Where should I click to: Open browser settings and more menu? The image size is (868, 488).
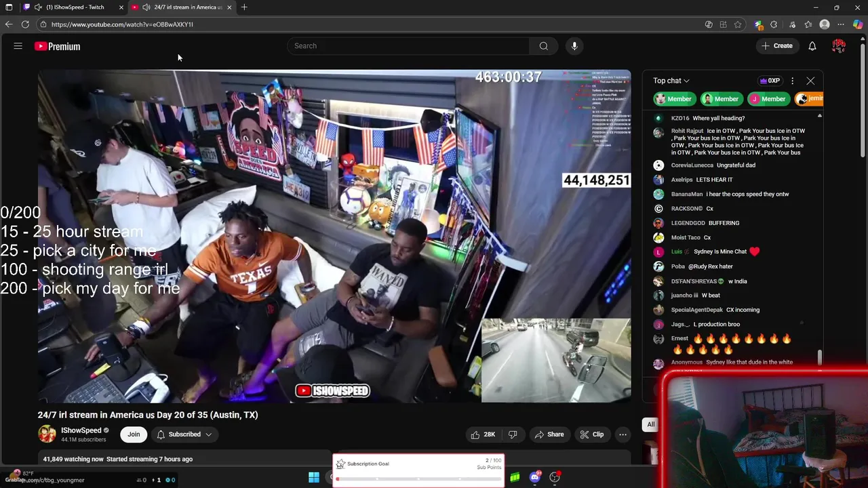click(842, 24)
